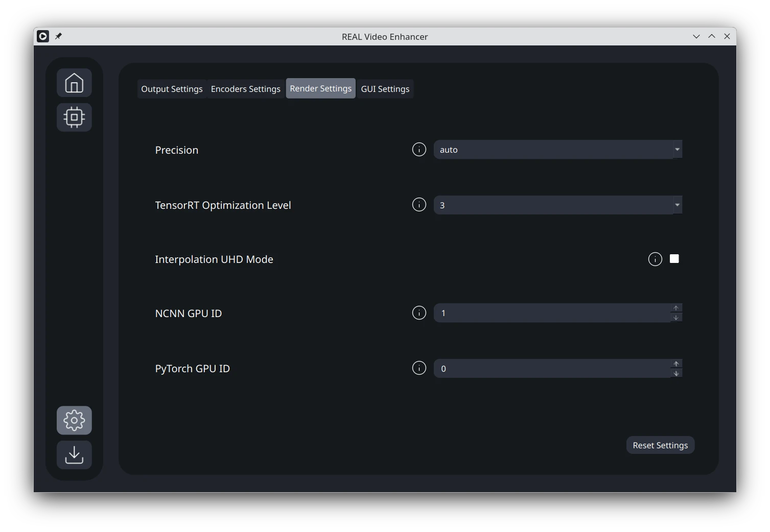Screen dimensions: 770x532
Task: Click the pin icon in title bar
Action: (x=59, y=36)
